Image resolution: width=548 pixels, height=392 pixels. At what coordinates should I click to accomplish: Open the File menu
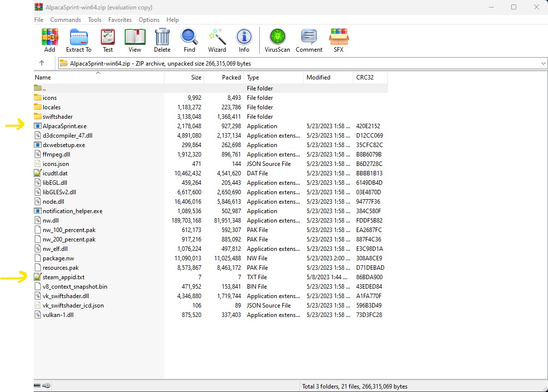(39, 19)
